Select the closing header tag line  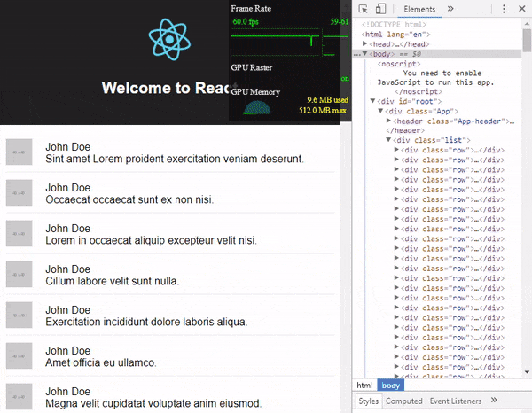(405, 130)
